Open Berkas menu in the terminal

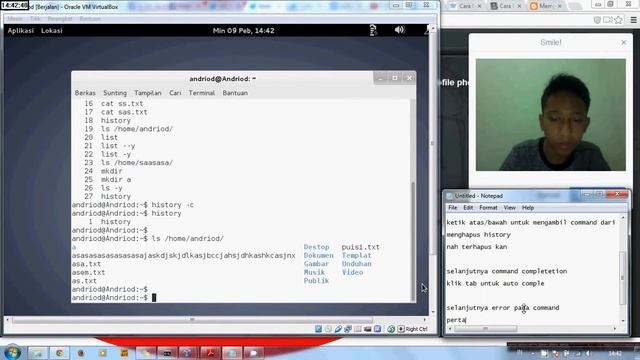pyautogui.click(x=85, y=93)
